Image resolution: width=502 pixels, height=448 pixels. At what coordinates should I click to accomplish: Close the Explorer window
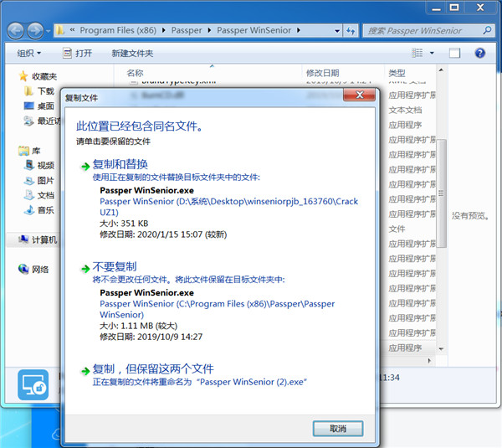480,8
